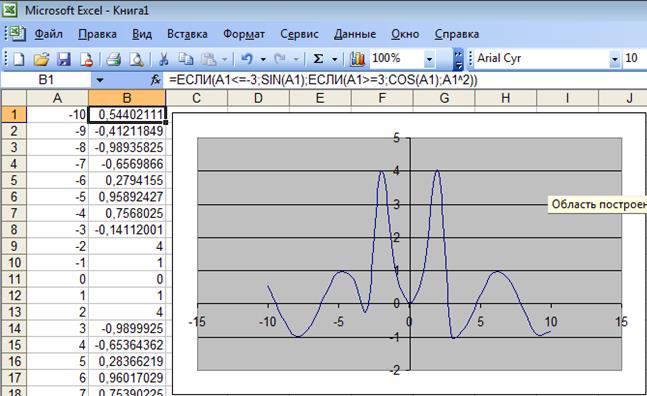This screenshot has height=396, width=647.
Task: Click the New workbook icon
Action: (19, 59)
